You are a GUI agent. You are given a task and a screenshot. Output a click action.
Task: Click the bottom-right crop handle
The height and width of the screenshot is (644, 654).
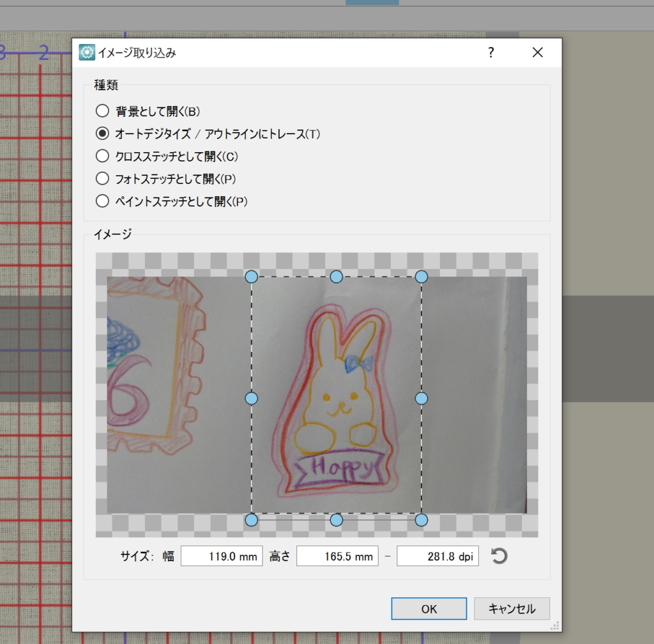pos(421,520)
